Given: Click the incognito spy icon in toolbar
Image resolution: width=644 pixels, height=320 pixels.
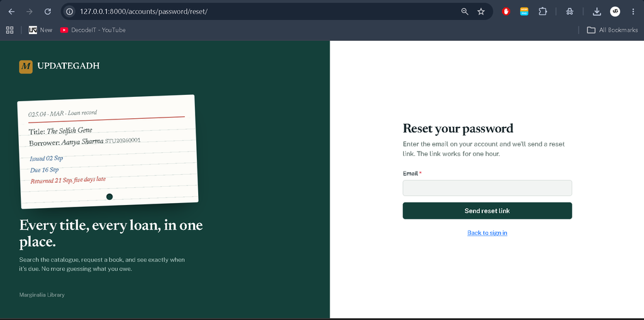Looking at the screenshot, I should (570, 11).
